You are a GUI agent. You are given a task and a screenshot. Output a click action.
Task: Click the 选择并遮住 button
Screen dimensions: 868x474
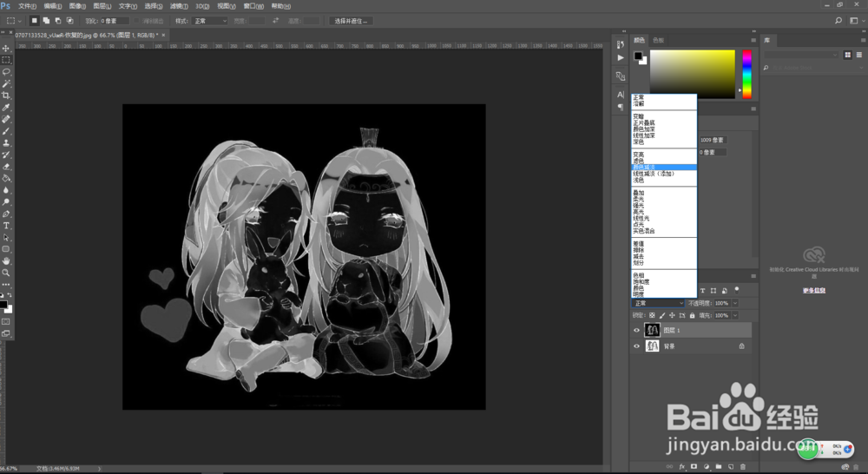[351, 20]
